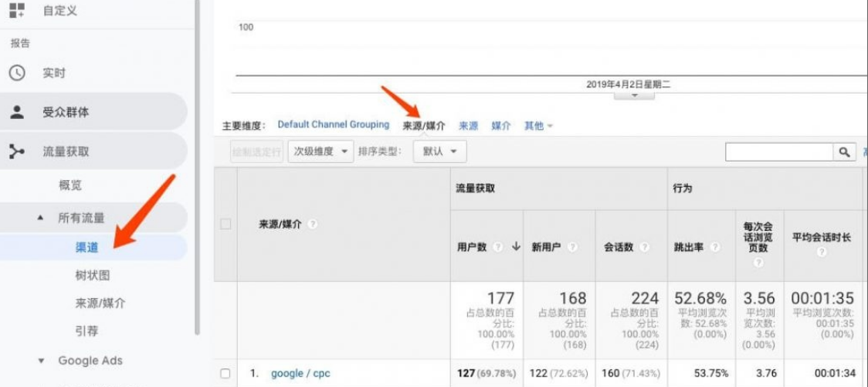Viewport: 868px width, 387px height.
Task: Check the google / cpc row checkbox
Action: tap(225, 374)
